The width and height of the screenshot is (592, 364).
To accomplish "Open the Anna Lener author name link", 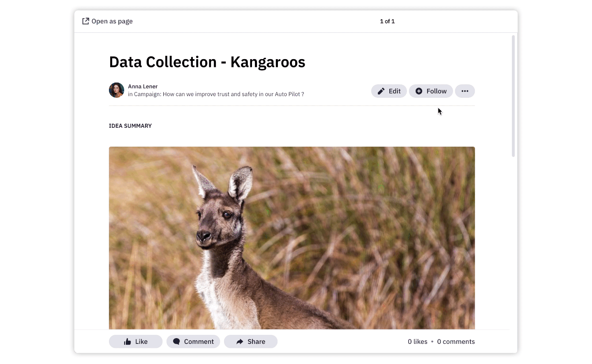I will tap(143, 87).
